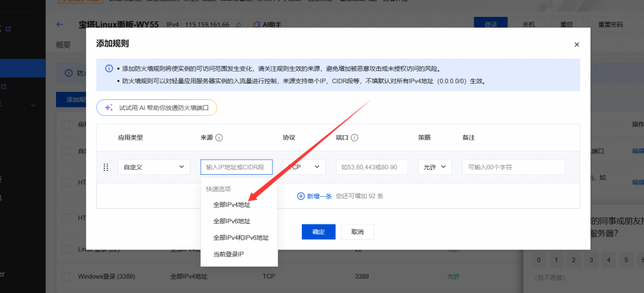Click the info icon next to 来源
Screen dimensions: 644x293
tap(219, 138)
